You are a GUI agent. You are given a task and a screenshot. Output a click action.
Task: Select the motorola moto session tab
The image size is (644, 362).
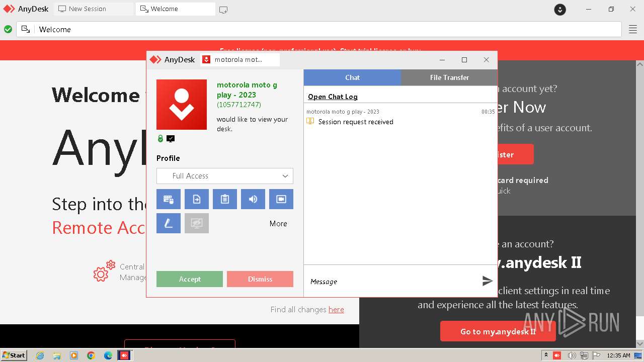tap(240, 59)
